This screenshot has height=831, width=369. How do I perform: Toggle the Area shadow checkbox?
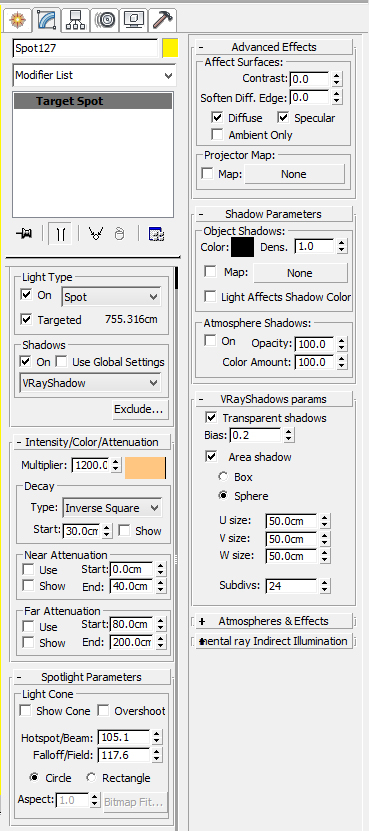click(x=211, y=456)
